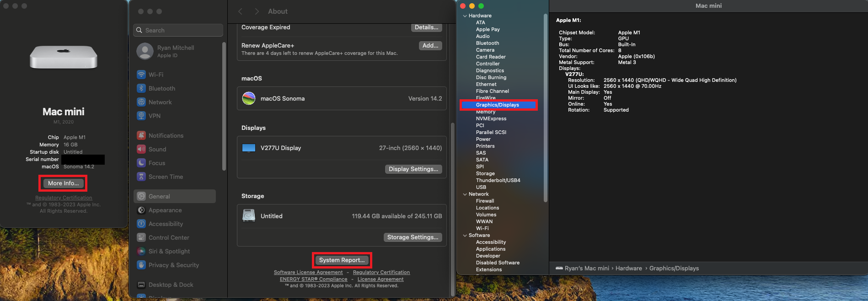The image size is (868, 301).
Task: Click Ryan Mitchell's Apple ID avatar
Action: 145,51
